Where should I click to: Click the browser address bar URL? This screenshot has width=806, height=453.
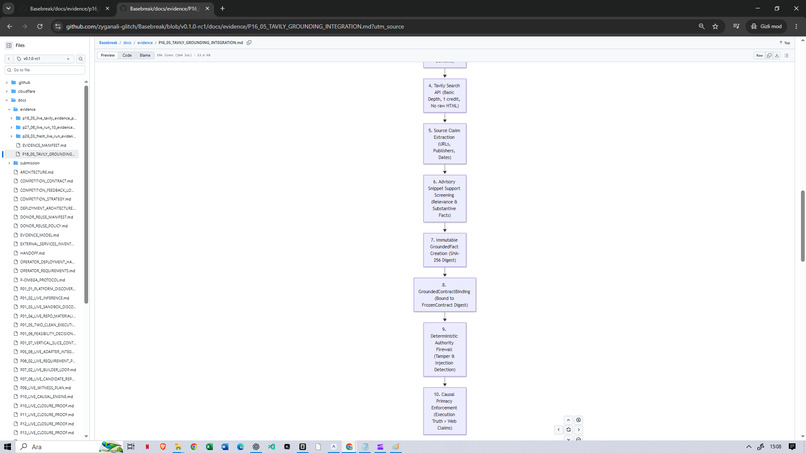pyautogui.click(x=235, y=26)
